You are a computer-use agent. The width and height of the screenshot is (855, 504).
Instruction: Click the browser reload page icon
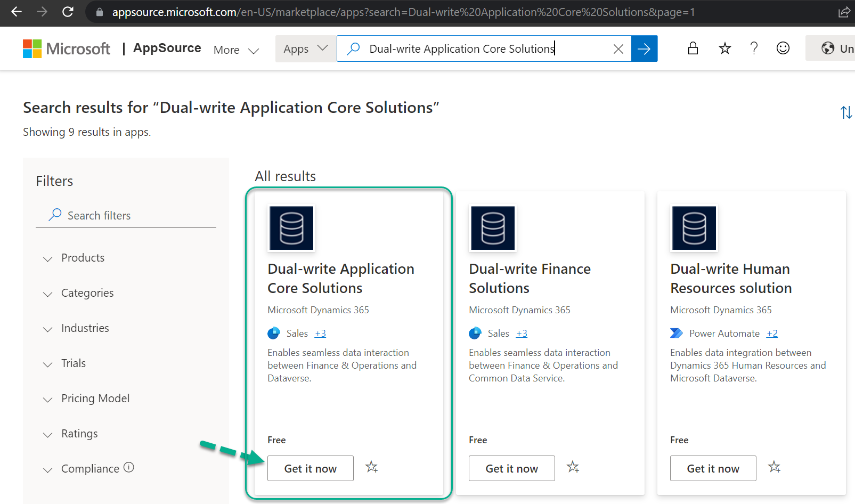point(68,12)
